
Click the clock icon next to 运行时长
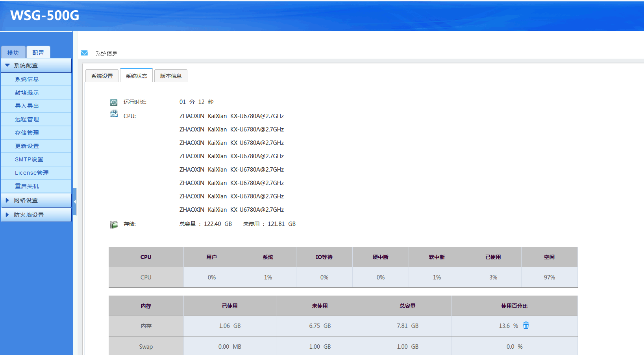pyautogui.click(x=114, y=102)
